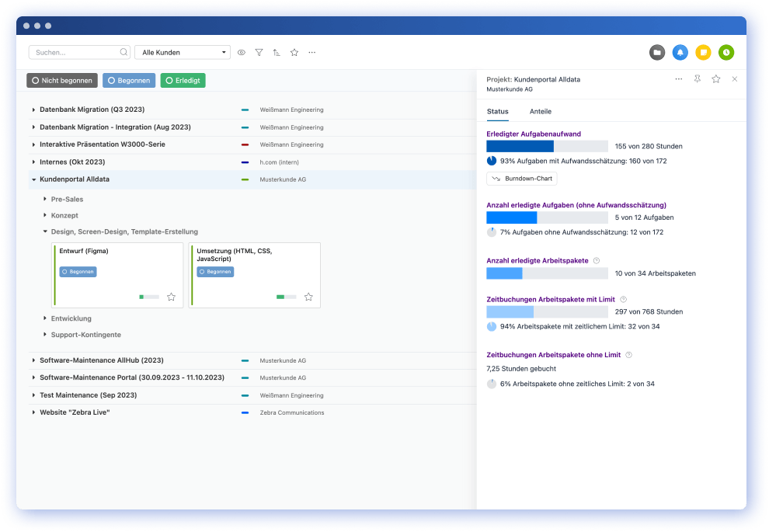Expand Internes (Okt 2023) project
This screenshot has width=769, height=532.
click(x=33, y=162)
